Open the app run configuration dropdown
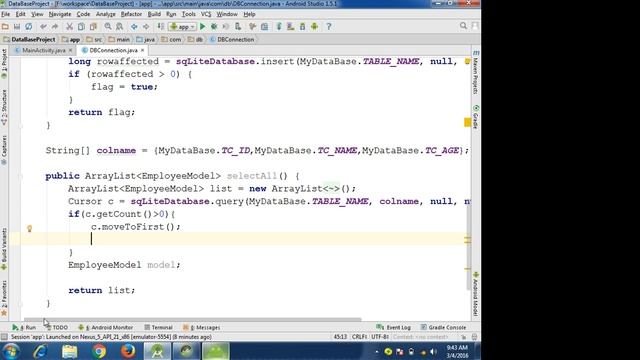 click(x=182, y=27)
